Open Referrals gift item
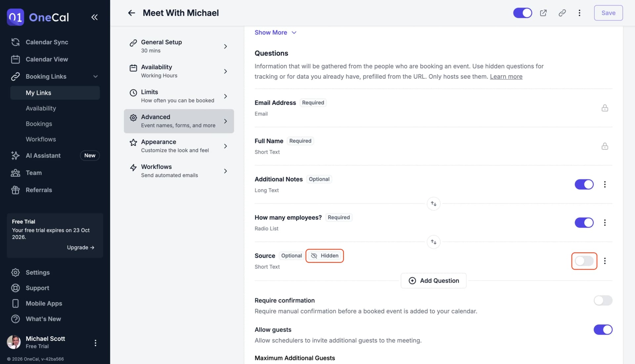Screen dimensions: 635x364 (x=39, y=190)
